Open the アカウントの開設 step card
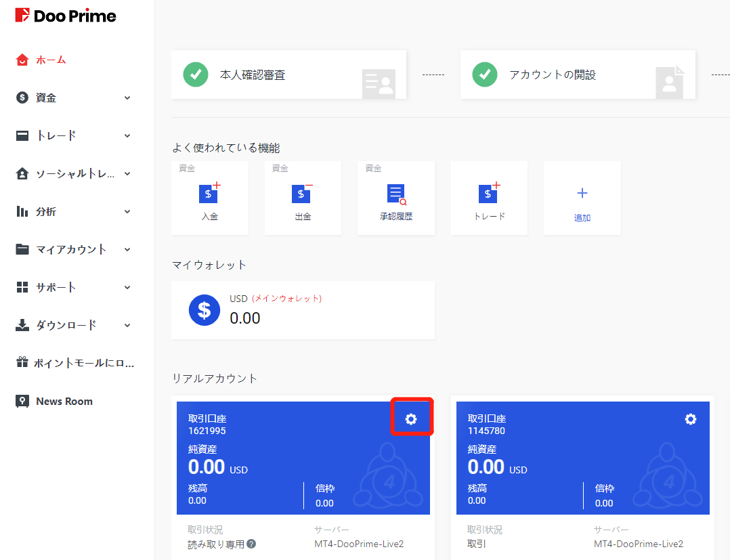Screen dimensions: 730x560 (578, 74)
